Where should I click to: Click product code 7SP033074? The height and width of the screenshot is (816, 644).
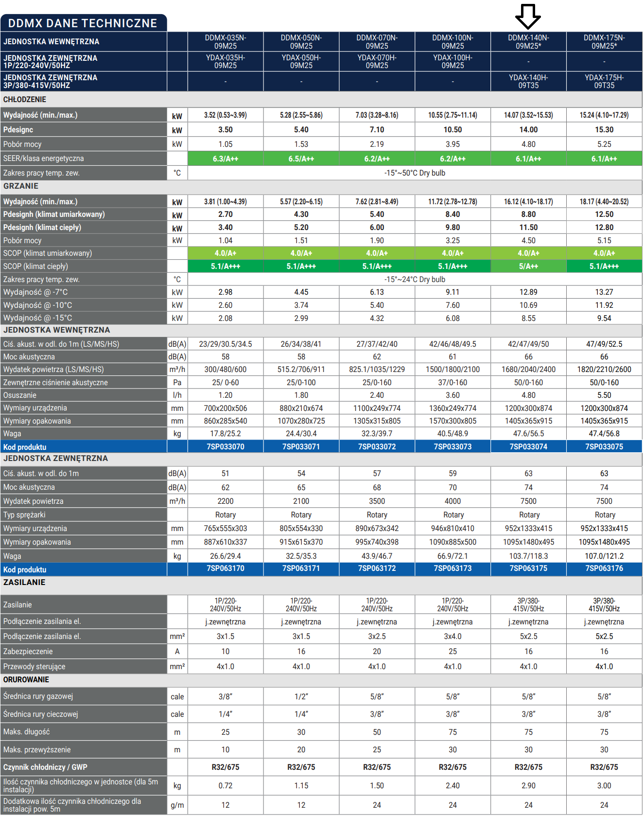[529, 447]
